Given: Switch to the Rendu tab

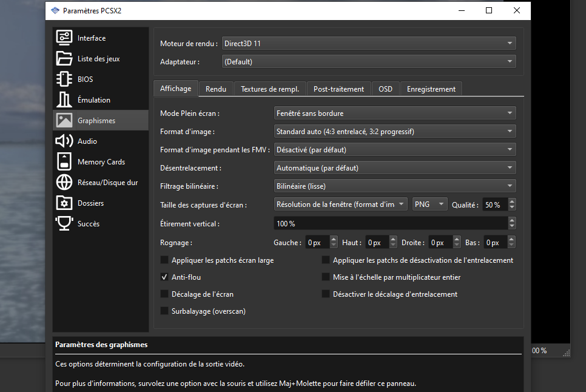Looking at the screenshot, I should tap(216, 89).
